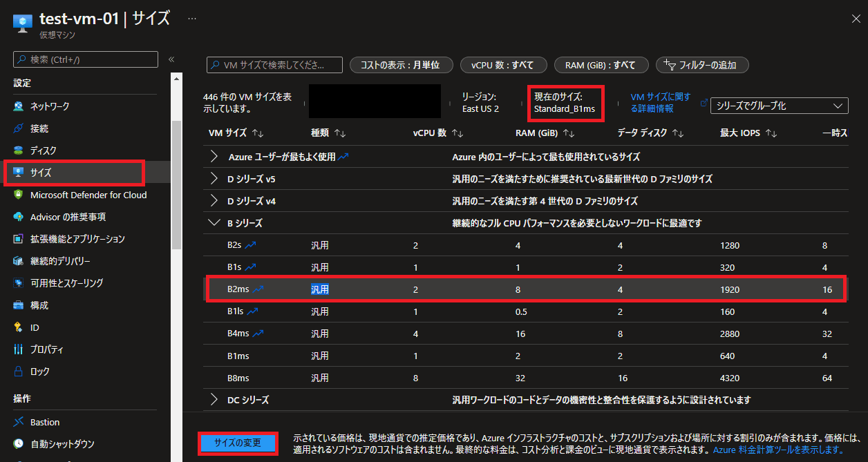The height and width of the screenshot is (462, 868).
Task: Sort by the データ ディスク column header
Action: click(x=650, y=133)
